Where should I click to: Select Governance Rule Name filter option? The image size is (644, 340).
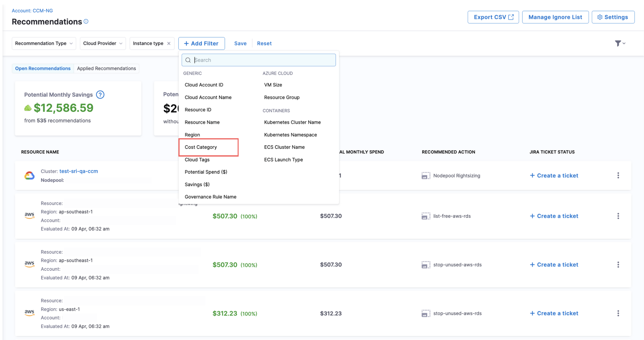[x=210, y=197]
